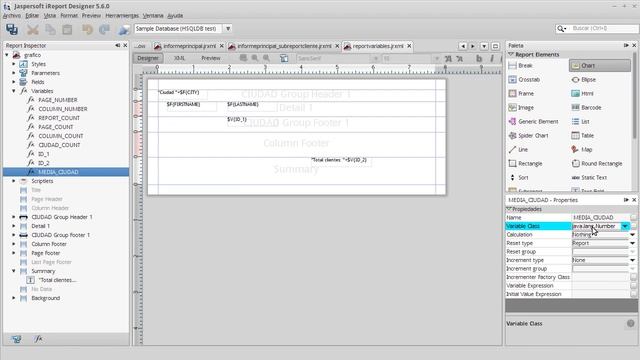640x360 pixels.
Task: Open the datasource combo box dropdown arrow
Action: 228,29
